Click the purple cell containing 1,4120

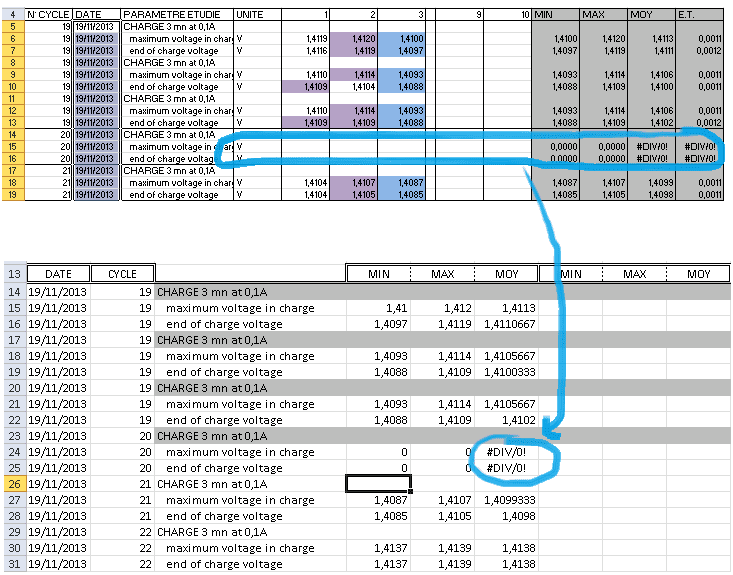(x=354, y=38)
